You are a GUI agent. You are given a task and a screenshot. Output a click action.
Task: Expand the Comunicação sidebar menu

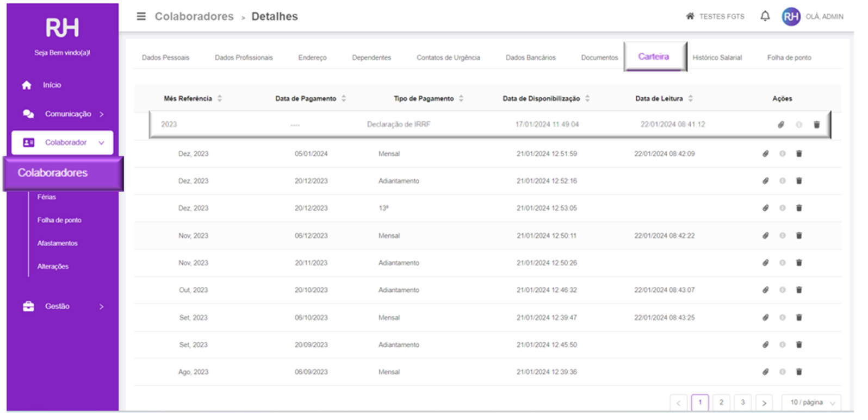tap(63, 114)
